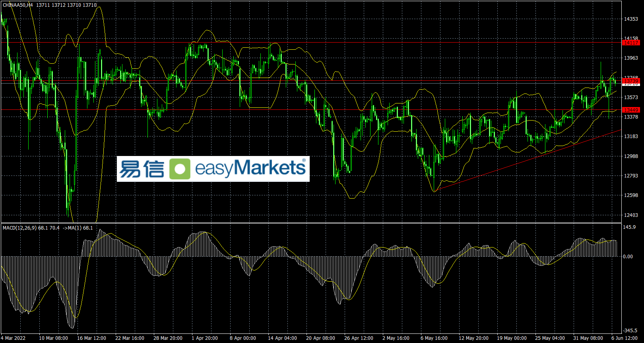This screenshot has height=343, width=644.
Task: Select the red 14117 price tag
Action: 631,43
